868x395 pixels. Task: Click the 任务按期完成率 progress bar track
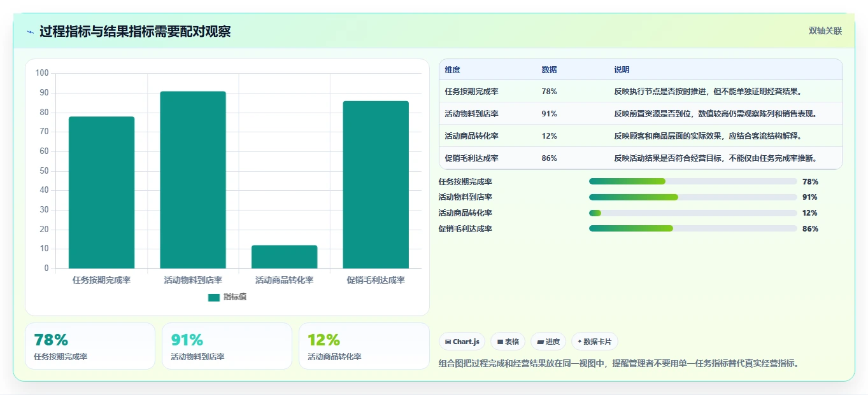coord(693,181)
